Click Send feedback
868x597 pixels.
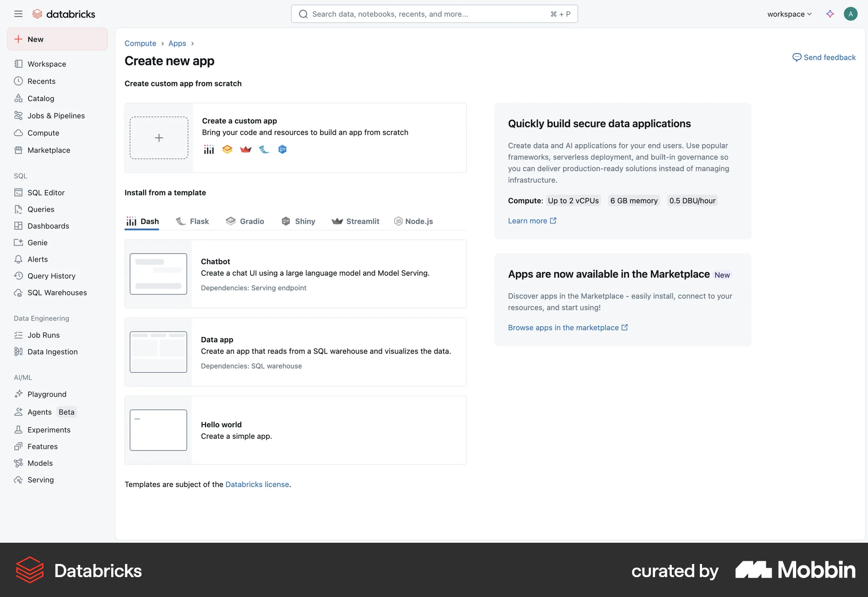824,57
